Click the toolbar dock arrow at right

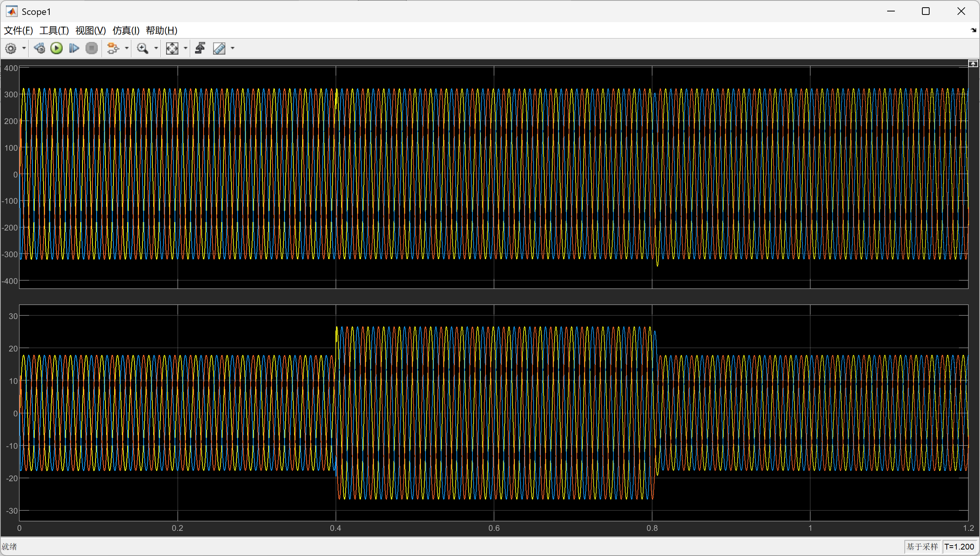click(974, 30)
